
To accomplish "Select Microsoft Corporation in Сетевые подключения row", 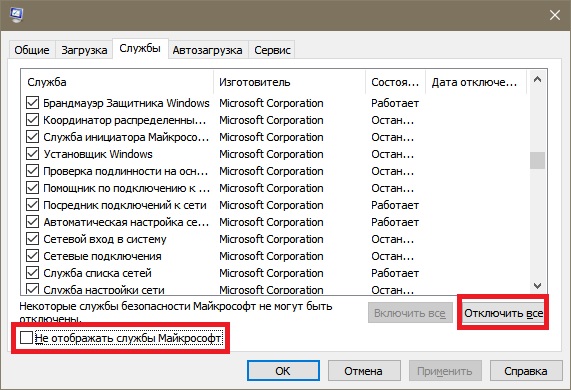I will [x=271, y=256].
